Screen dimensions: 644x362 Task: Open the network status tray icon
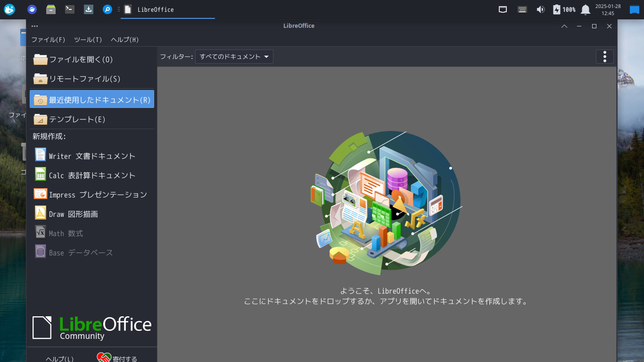(x=503, y=9)
